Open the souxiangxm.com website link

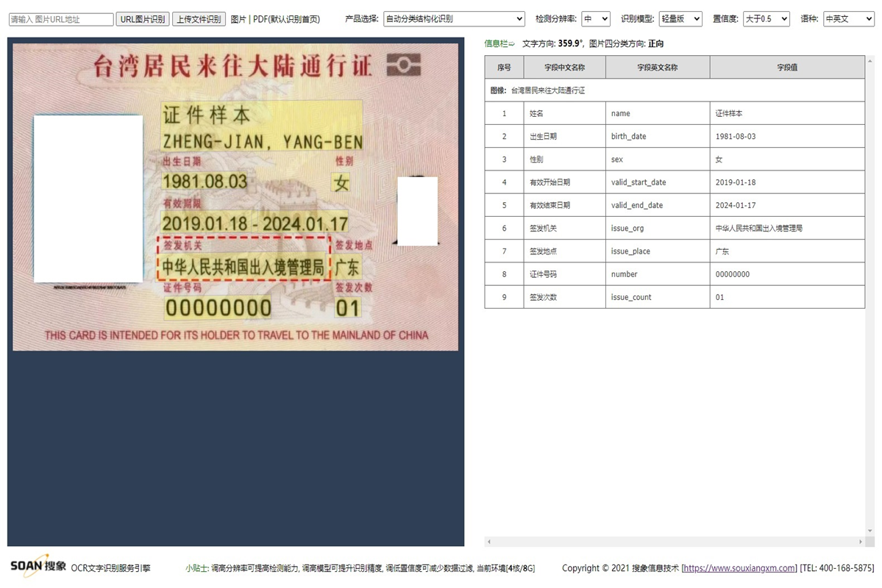click(737, 567)
